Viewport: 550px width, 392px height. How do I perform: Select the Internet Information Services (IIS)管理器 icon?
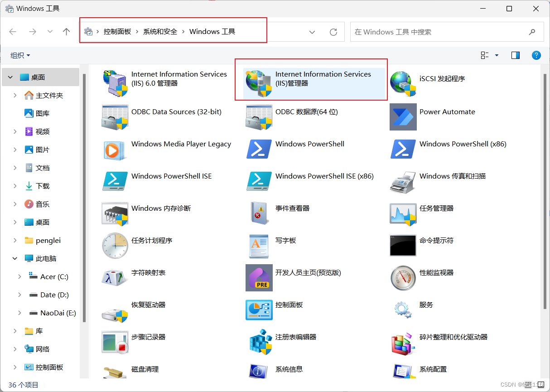[x=259, y=83]
